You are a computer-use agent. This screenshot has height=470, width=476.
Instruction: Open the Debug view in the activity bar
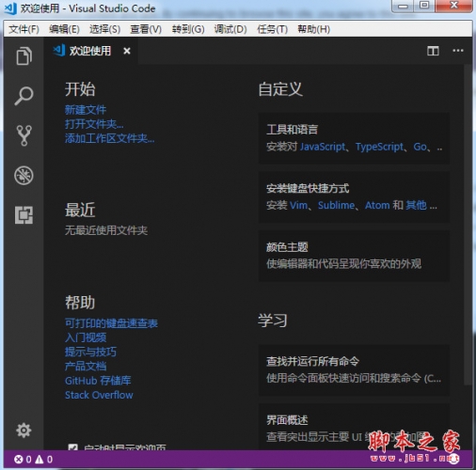coord(24,175)
